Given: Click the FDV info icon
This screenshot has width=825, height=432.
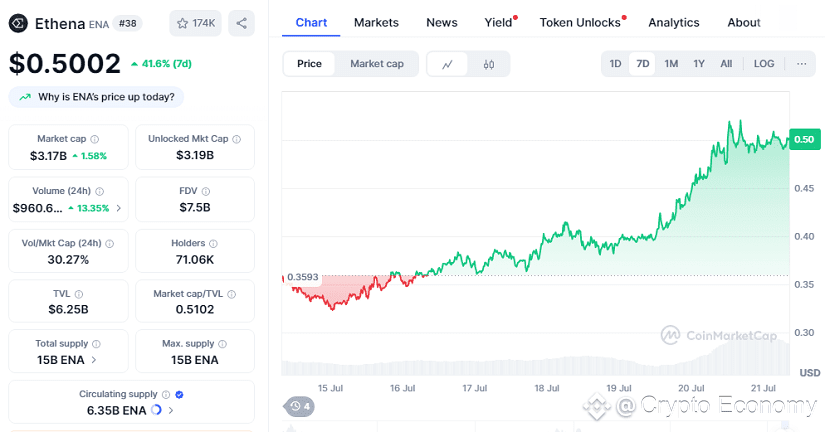Looking at the screenshot, I should pos(206,191).
